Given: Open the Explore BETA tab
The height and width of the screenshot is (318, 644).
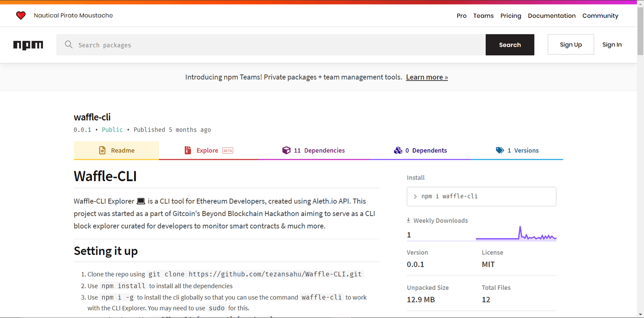Looking at the screenshot, I should click(x=208, y=150).
